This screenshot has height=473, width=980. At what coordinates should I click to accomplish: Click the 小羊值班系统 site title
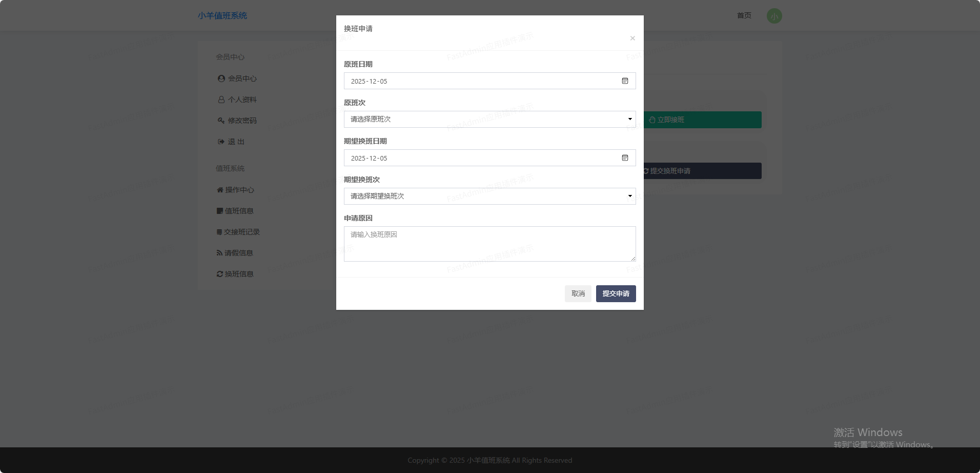coord(222,15)
